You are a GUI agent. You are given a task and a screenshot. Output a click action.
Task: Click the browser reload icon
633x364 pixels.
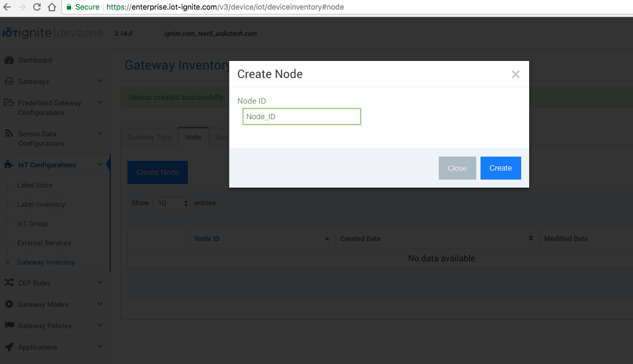pyautogui.click(x=36, y=7)
